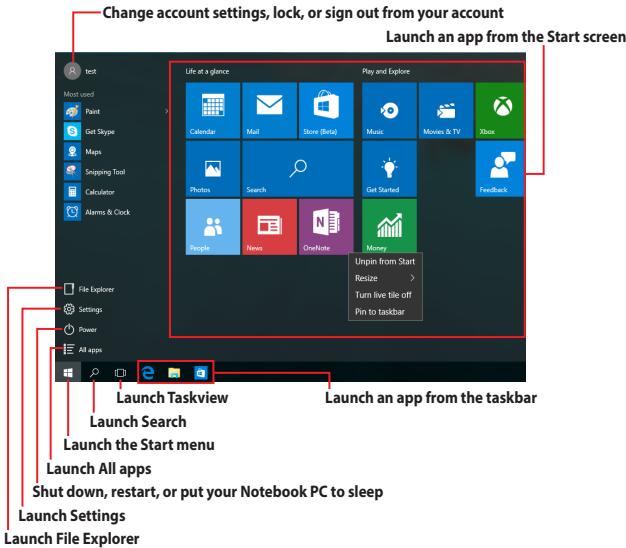Choose Turn live tile off
The width and height of the screenshot is (626, 548).
(x=385, y=295)
